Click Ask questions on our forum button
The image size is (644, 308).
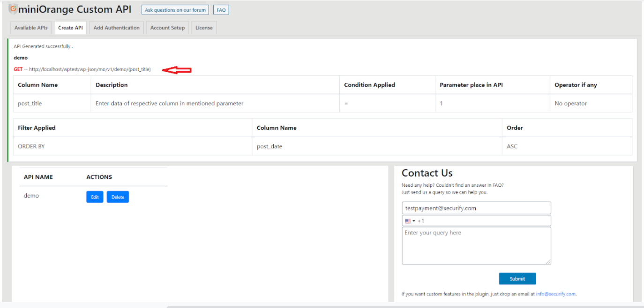[175, 10]
